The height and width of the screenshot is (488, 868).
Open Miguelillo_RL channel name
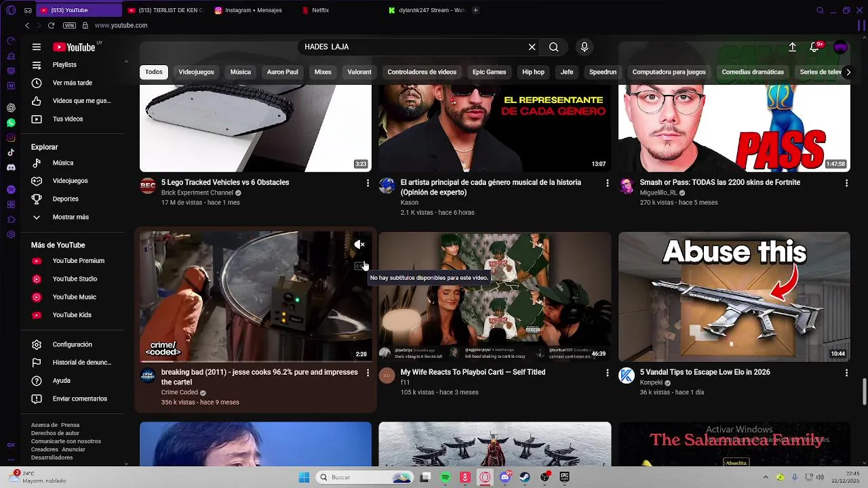point(658,192)
